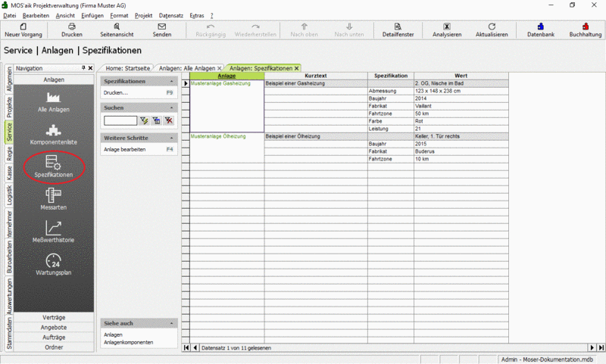This screenshot has height=364, width=606.
Task: Open the Projekt menu
Action: pyautogui.click(x=143, y=15)
